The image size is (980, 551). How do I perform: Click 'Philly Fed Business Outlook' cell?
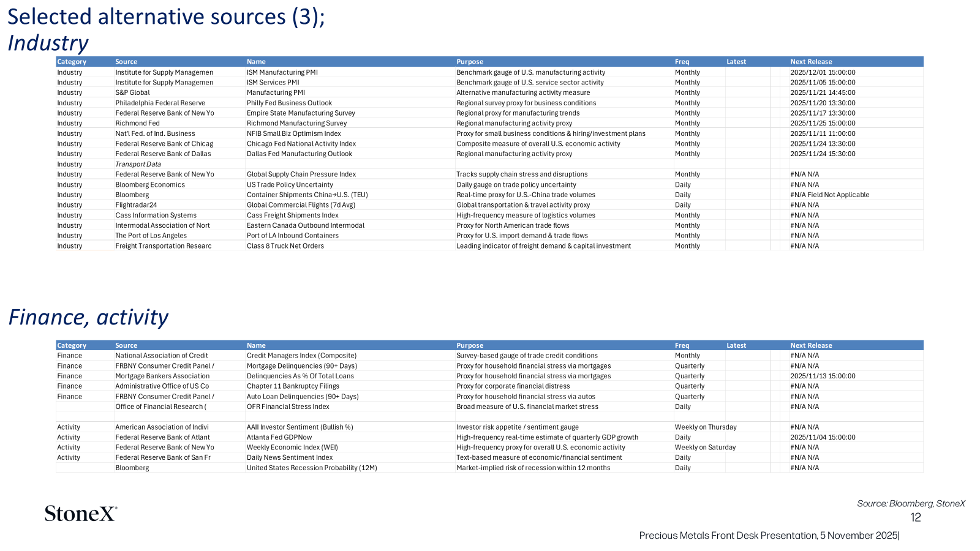click(289, 103)
